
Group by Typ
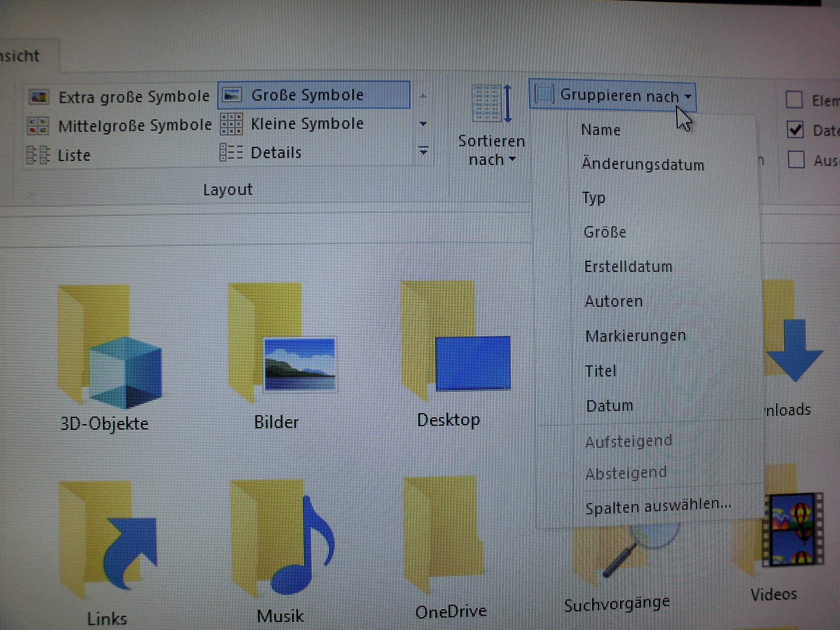point(594,198)
